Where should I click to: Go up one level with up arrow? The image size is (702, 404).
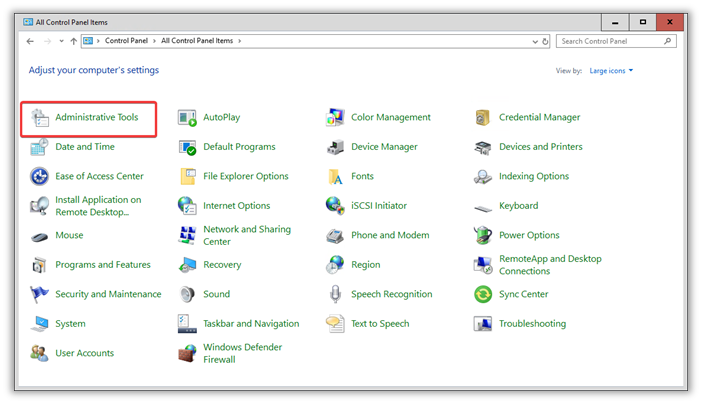pyautogui.click(x=74, y=42)
